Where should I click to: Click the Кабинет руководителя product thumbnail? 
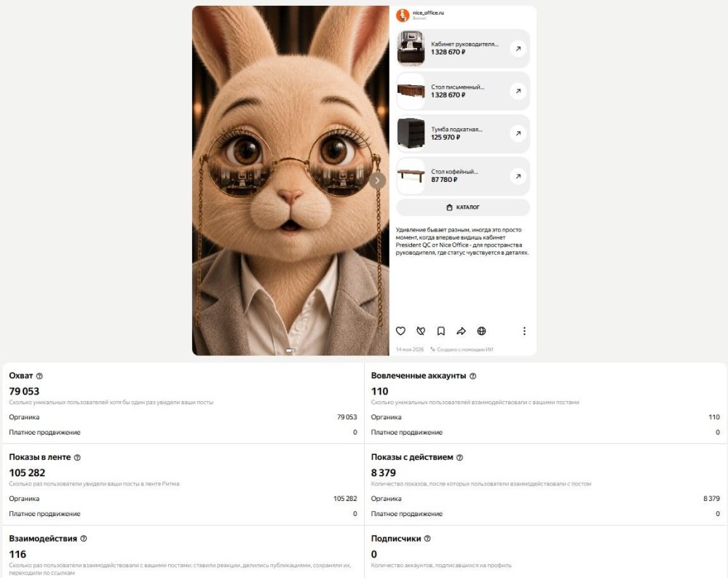411,48
